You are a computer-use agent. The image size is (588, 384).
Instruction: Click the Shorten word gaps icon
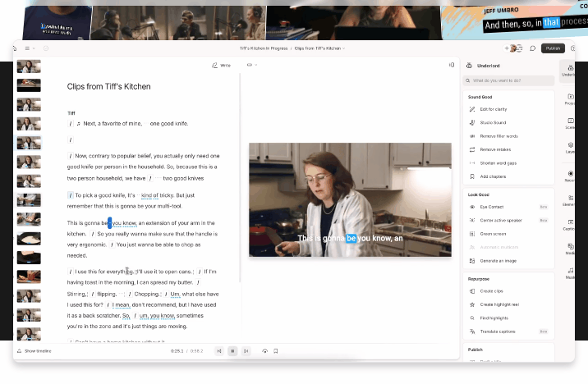[x=472, y=163]
